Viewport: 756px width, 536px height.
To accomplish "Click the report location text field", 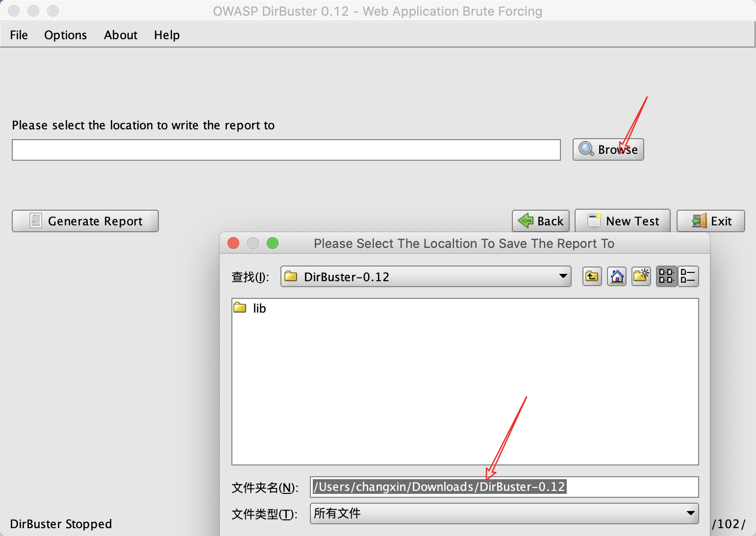I will [x=286, y=150].
